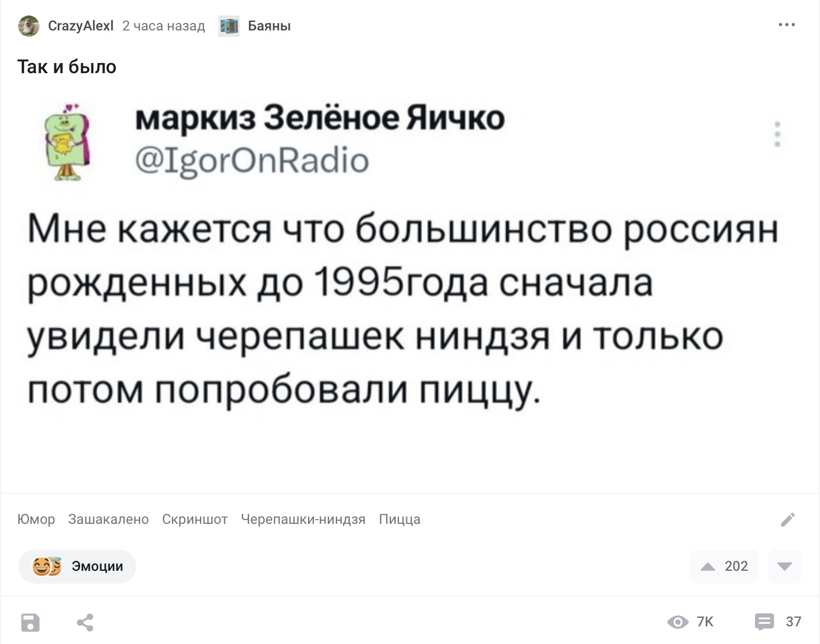Open the Черепашки-ниндзя tag
This screenshot has height=644, width=820.
pyautogui.click(x=303, y=519)
